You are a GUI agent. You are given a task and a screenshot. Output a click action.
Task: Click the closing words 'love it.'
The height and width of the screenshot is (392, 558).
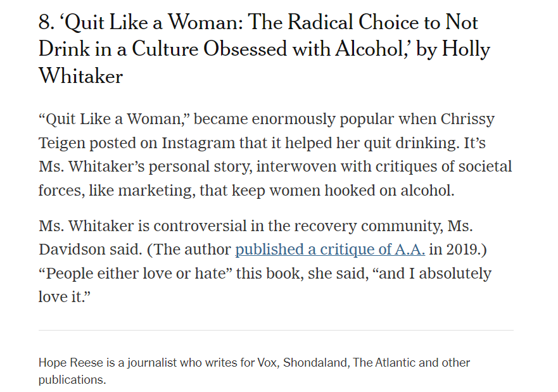click(65, 296)
